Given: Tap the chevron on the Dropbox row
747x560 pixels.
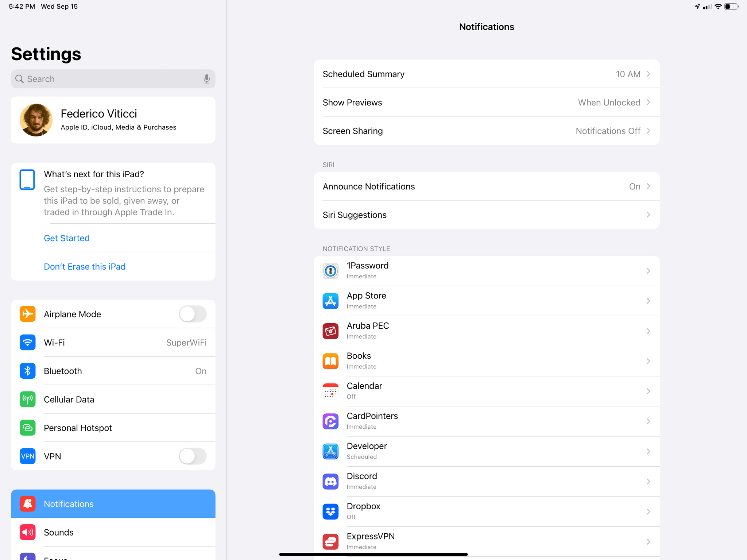Looking at the screenshot, I should click(x=648, y=512).
